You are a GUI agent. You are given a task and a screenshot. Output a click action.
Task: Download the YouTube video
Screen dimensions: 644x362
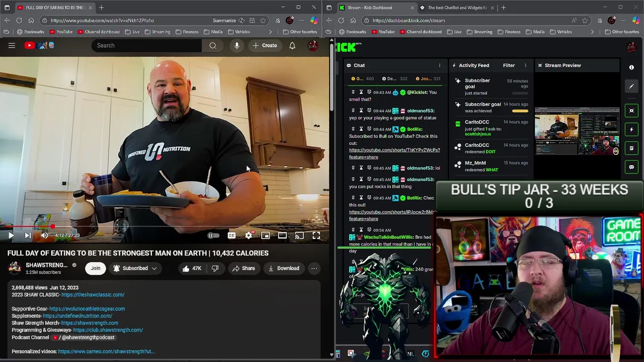[x=283, y=268]
